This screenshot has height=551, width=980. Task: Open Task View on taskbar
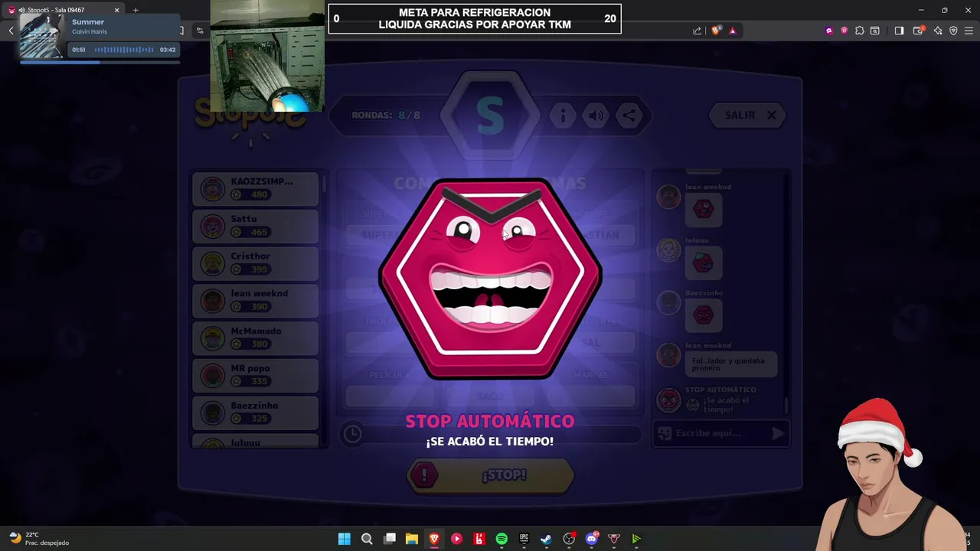[389, 539]
